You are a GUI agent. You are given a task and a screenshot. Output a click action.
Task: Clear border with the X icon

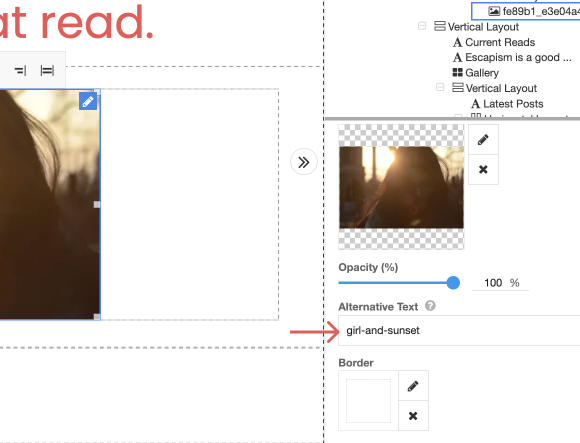click(x=413, y=416)
